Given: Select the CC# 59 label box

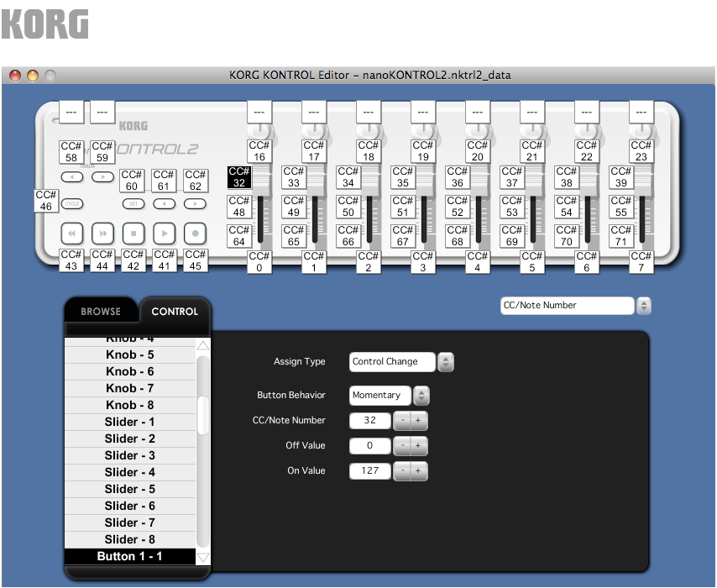Looking at the screenshot, I should click(x=102, y=152).
